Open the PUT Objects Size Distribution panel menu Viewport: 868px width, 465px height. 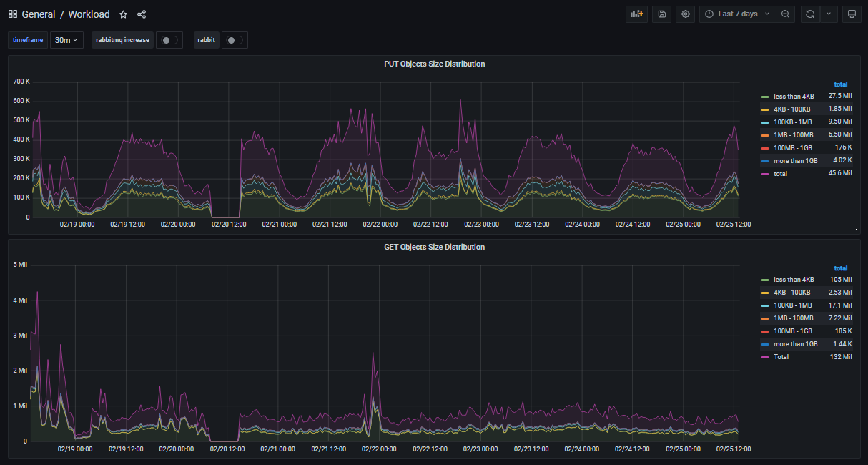[x=434, y=64]
